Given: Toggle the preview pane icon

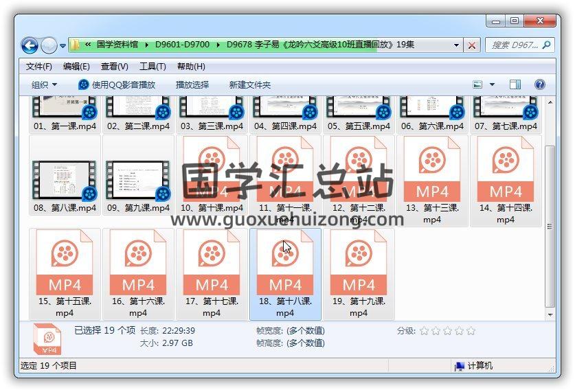Looking at the screenshot, I should coord(515,84).
